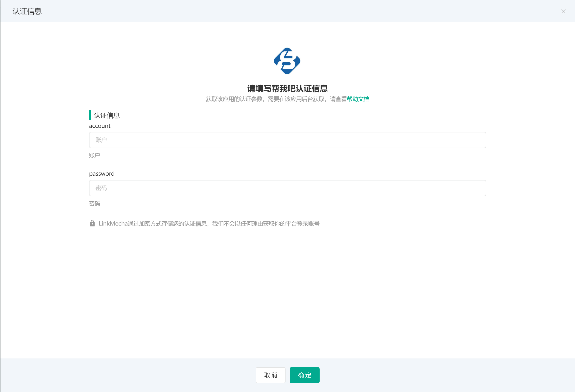Image resolution: width=575 pixels, height=392 pixels.
Task: Click the green-barred 认证信息 section heading
Action: 107,115
